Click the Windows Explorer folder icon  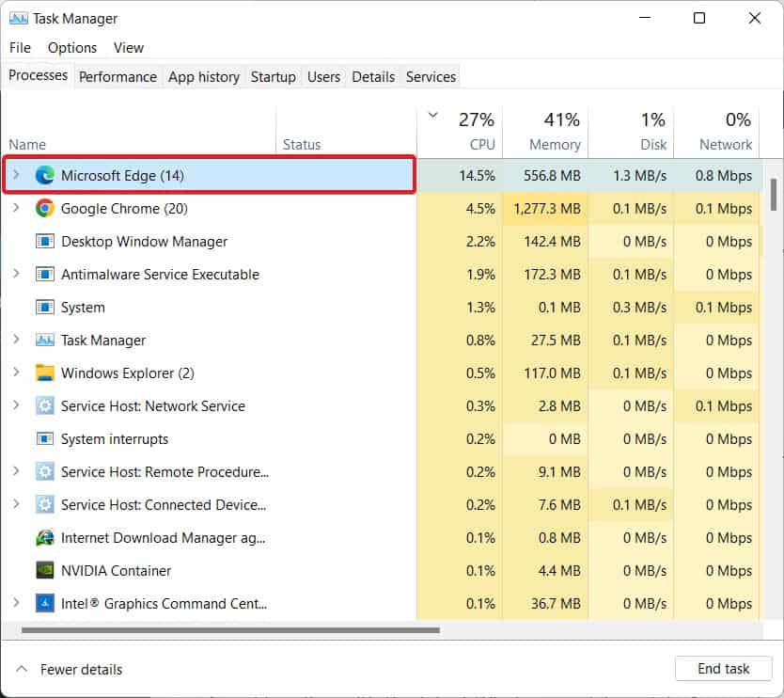[x=44, y=373]
